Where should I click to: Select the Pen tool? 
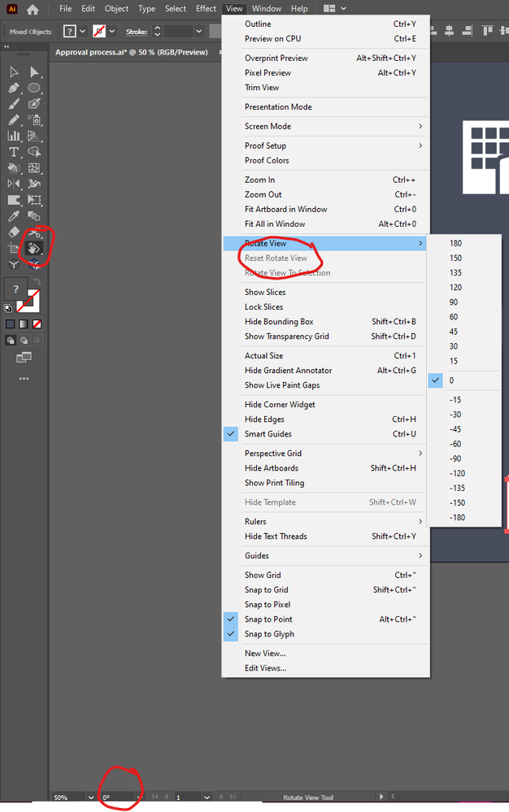(14, 88)
